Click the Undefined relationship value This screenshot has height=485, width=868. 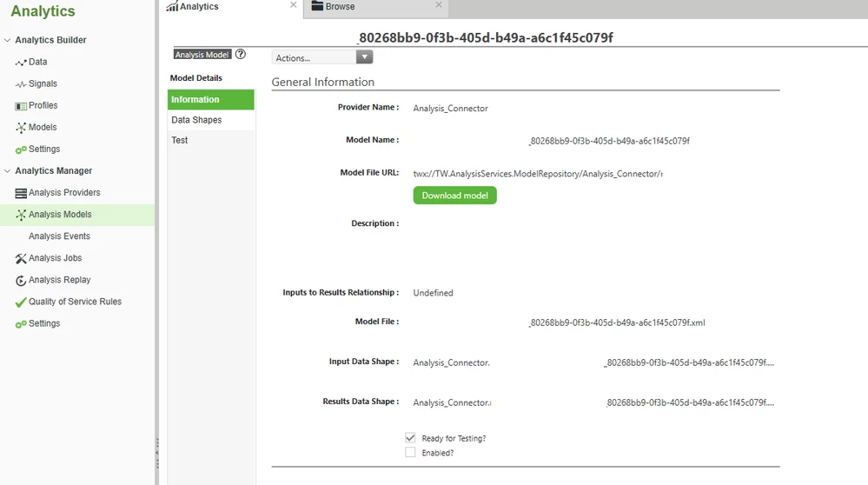pyautogui.click(x=433, y=293)
